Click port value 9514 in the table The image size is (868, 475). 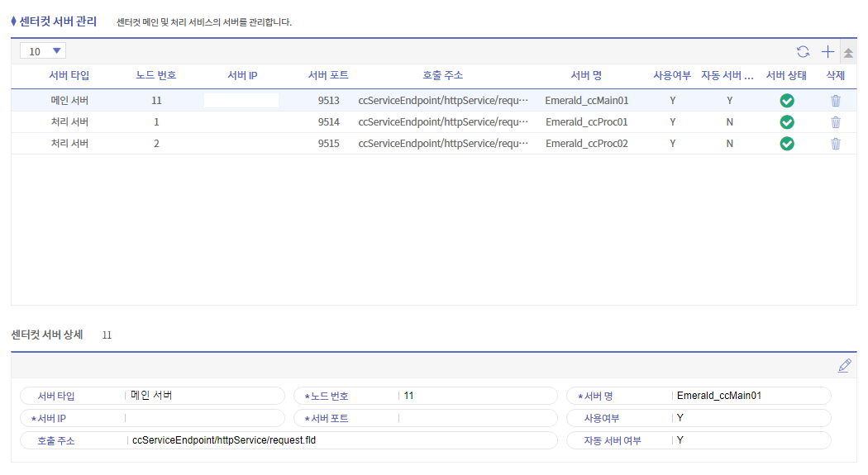click(x=328, y=122)
